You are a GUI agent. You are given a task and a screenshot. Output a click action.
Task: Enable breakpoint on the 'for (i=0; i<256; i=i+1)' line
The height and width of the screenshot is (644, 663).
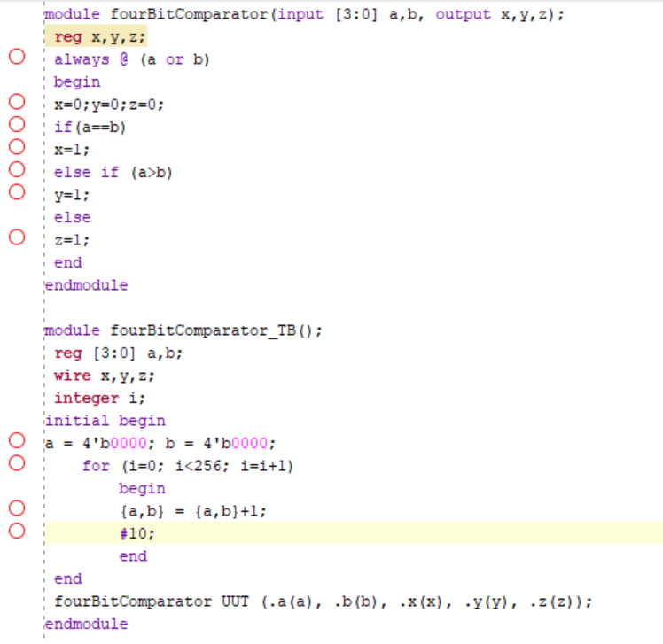tap(16, 465)
